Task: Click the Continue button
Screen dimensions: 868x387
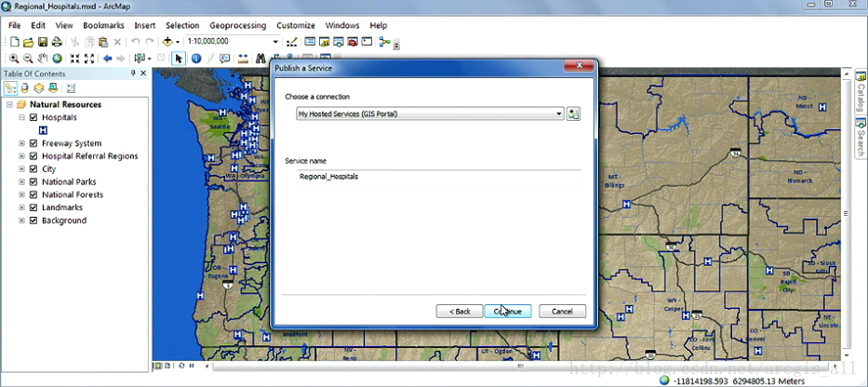Action: tap(508, 311)
